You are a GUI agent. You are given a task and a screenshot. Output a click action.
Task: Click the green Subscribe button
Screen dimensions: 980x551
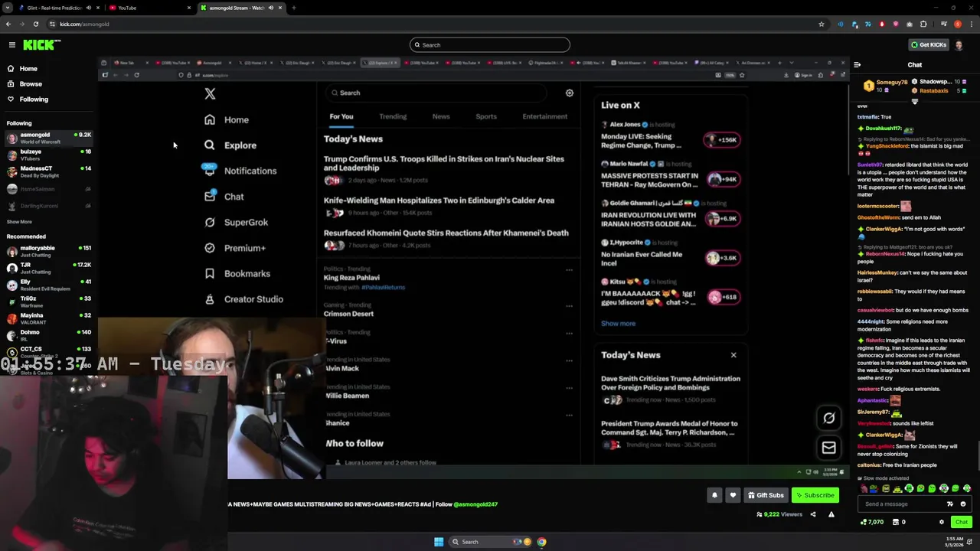[815, 495]
